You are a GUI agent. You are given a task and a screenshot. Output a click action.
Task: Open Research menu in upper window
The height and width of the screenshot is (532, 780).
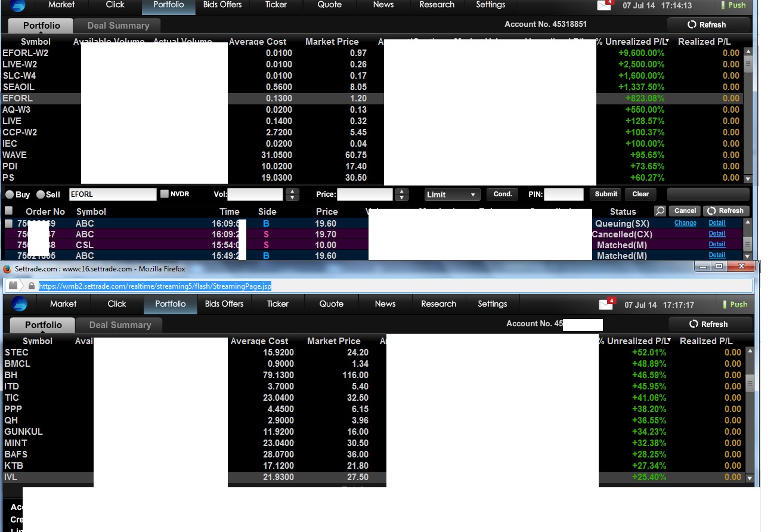(x=437, y=5)
